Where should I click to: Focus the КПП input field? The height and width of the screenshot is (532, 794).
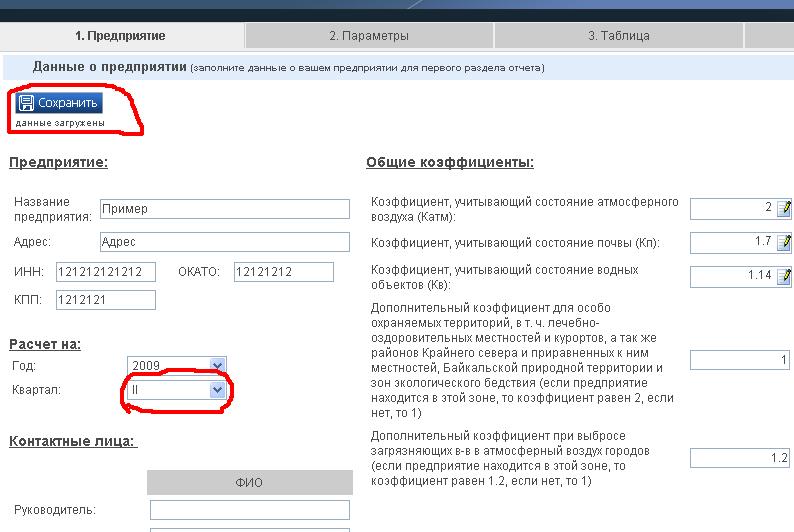point(106,300)
